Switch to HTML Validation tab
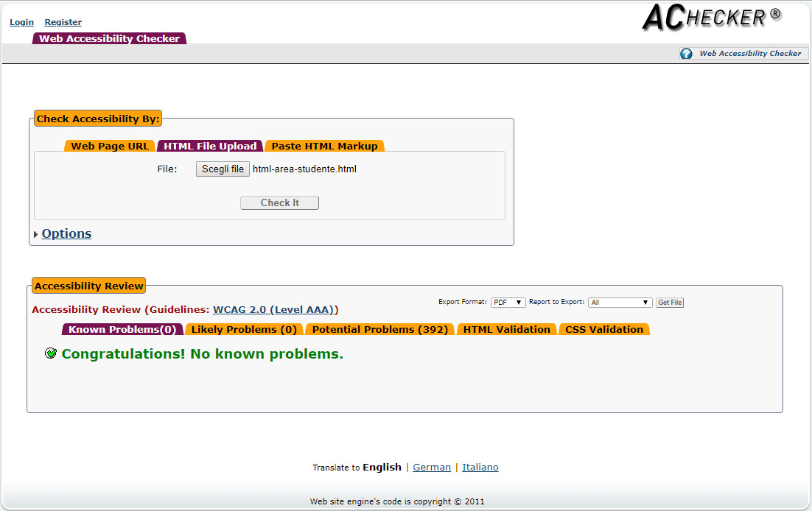The height and width of the screenshot is (511, 812). coord(506,329)
